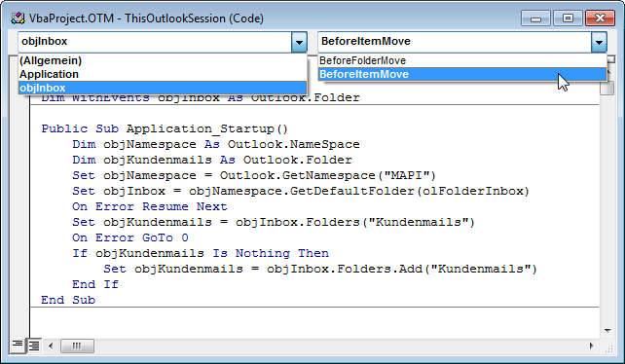Switch to Full Module View button

tap(34, 346)
